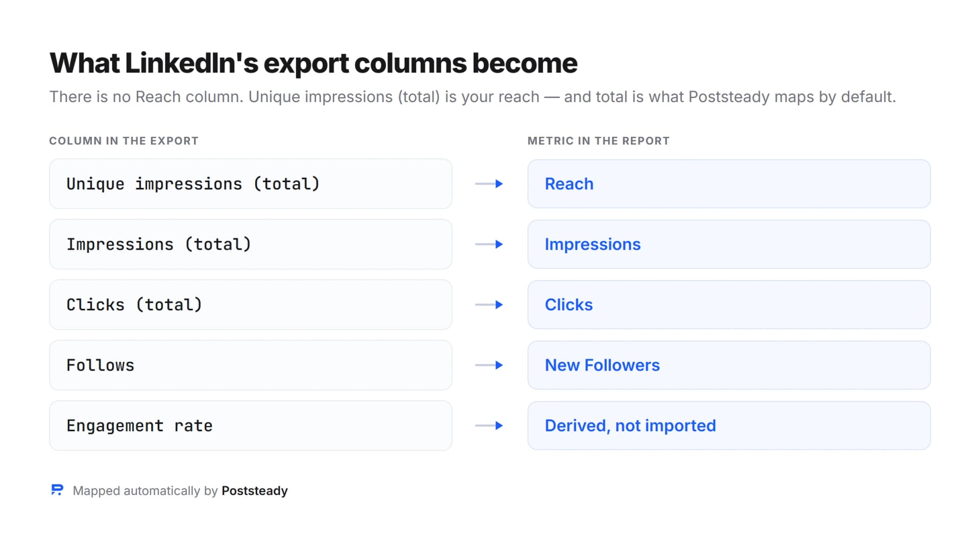Screen dimensions: 980x544
Task: Click the 'New Followers' metric card
Action: (x=729, y=365)
